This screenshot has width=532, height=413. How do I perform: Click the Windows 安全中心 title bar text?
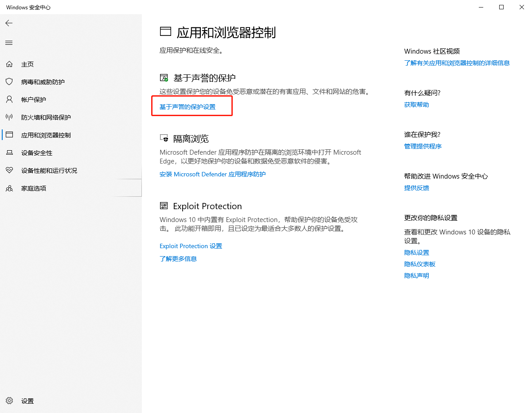click(28, 8)
